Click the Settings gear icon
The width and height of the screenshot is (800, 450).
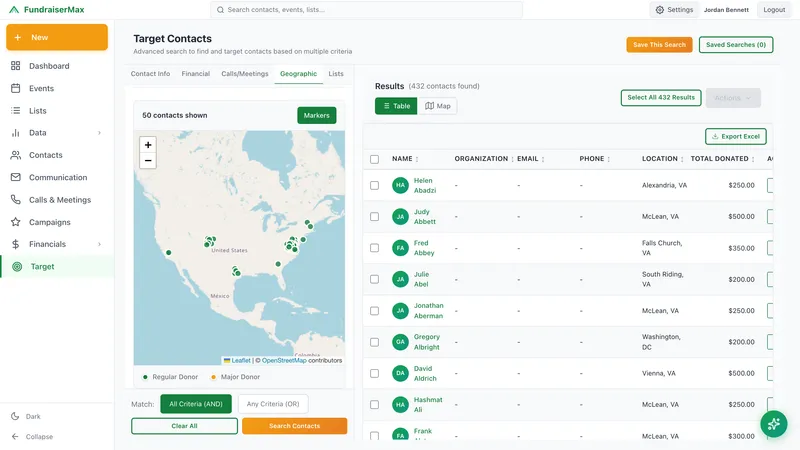660,10
